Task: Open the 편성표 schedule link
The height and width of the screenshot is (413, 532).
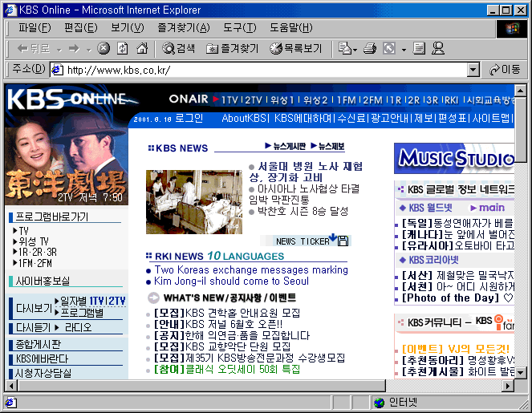Action: 453,119
